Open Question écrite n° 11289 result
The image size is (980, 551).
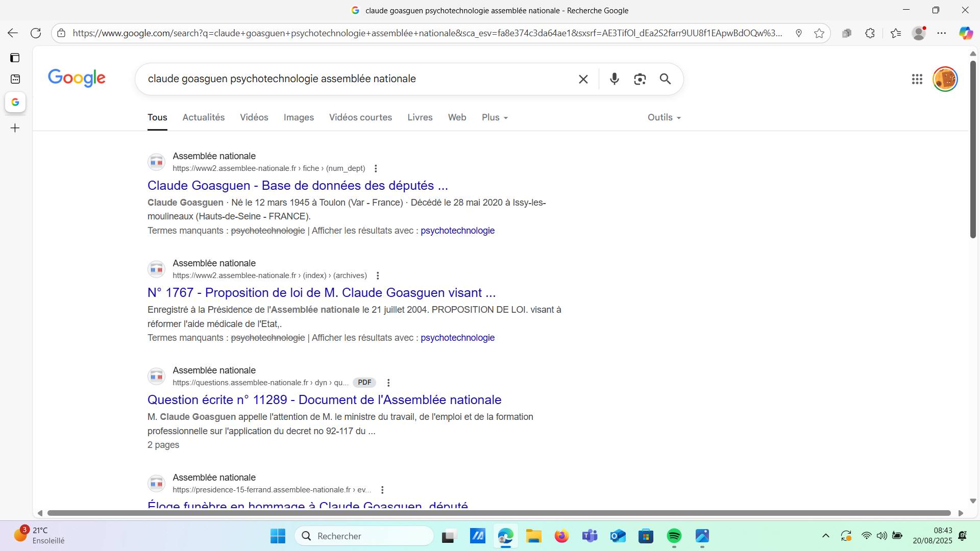(x=324, y=399)
